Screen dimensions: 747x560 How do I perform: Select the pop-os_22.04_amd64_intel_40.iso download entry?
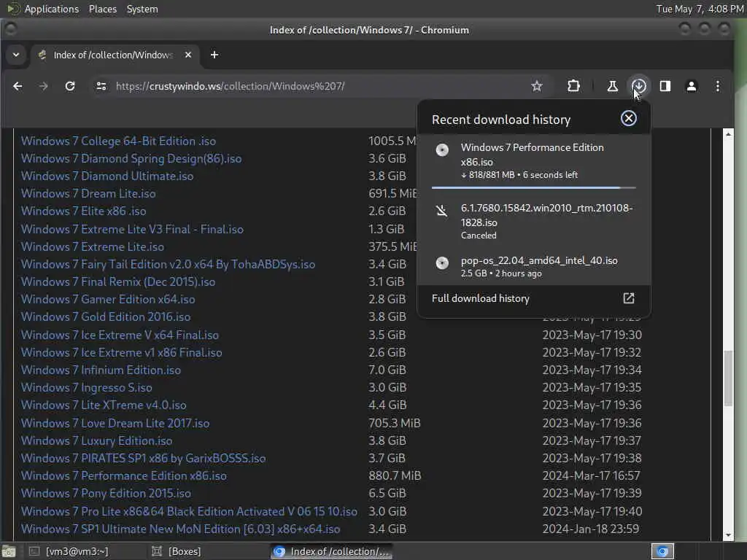533,267
